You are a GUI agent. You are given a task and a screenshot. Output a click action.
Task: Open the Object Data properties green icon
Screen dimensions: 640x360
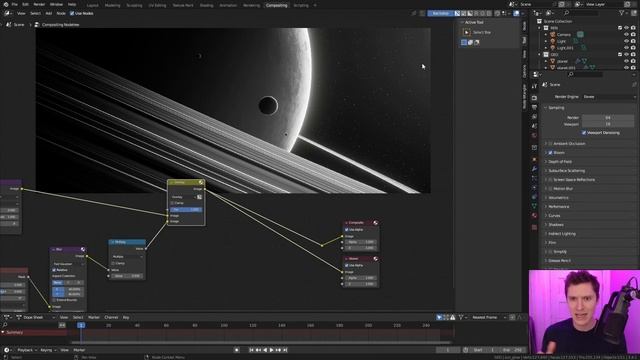click(534, 206)
